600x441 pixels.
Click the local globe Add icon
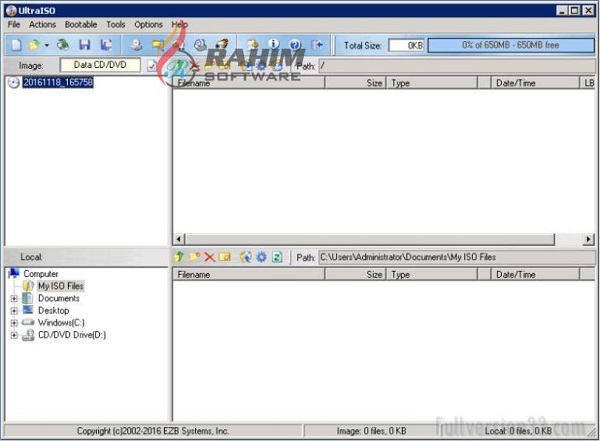point(246,257)
